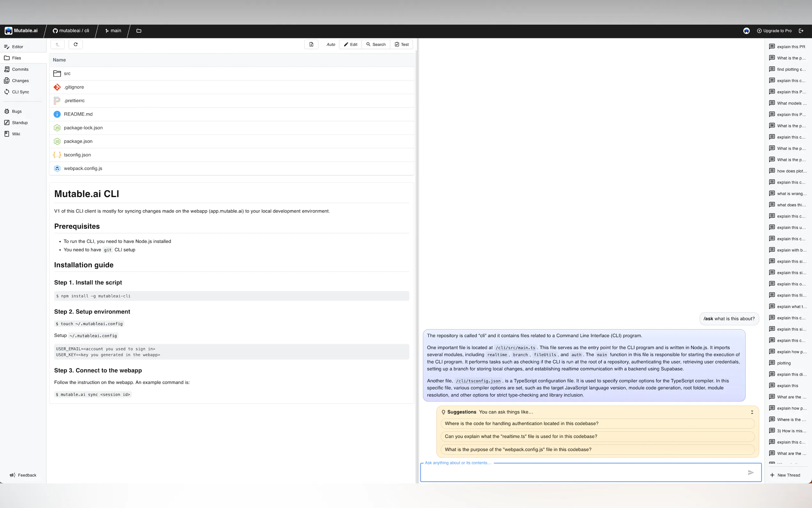Open README.md in the file list
Screen dimensions: 812x508
click(232, 114)
